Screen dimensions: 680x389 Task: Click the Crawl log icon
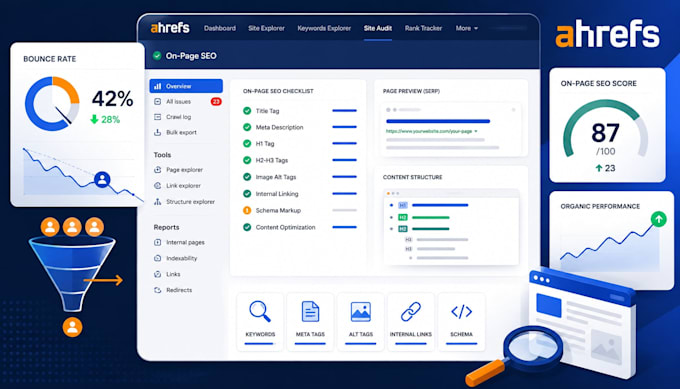pos(158,117)
